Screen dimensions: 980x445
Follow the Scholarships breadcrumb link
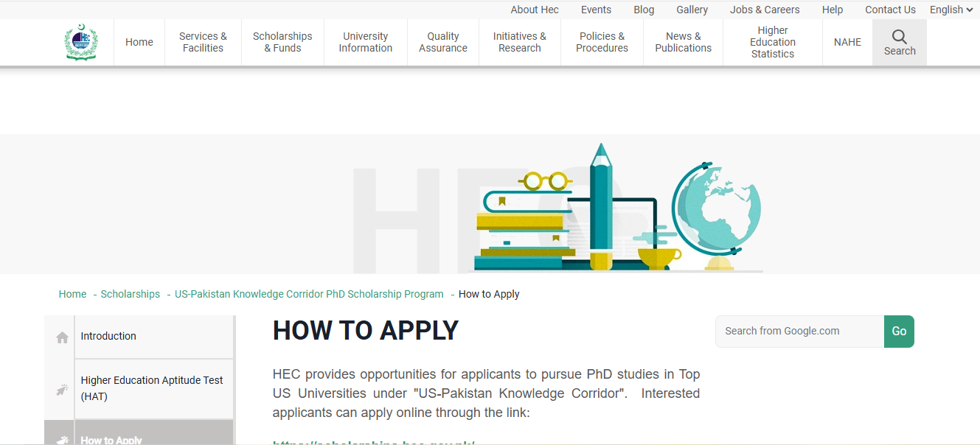[131, 294]
